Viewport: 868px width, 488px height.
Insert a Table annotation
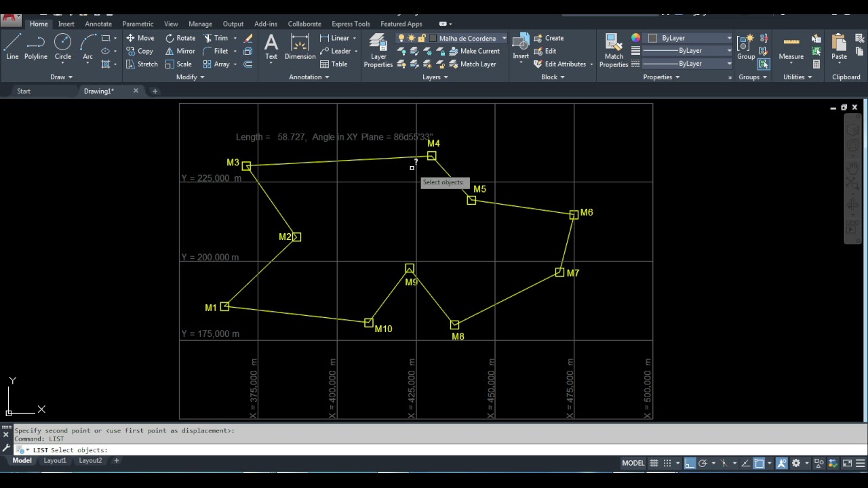point(334,64)
